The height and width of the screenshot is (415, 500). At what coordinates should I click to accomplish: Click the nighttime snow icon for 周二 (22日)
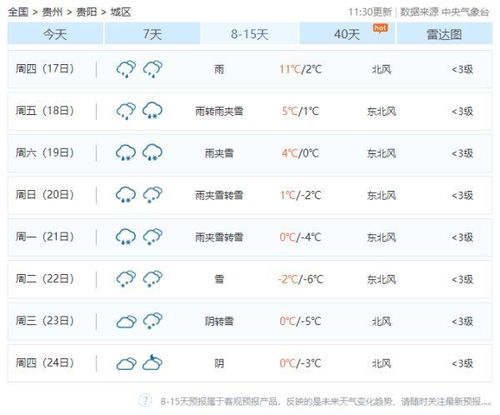(x=153, y=279)
